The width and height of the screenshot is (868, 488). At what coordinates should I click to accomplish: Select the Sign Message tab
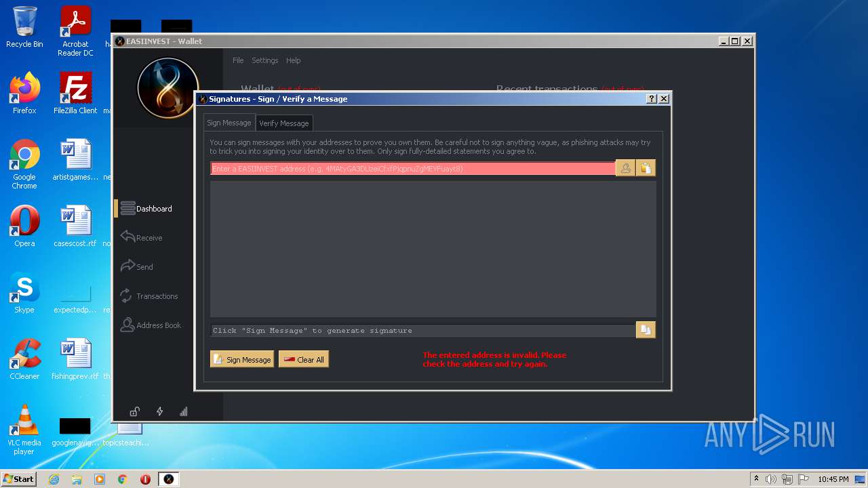(229, 123)
